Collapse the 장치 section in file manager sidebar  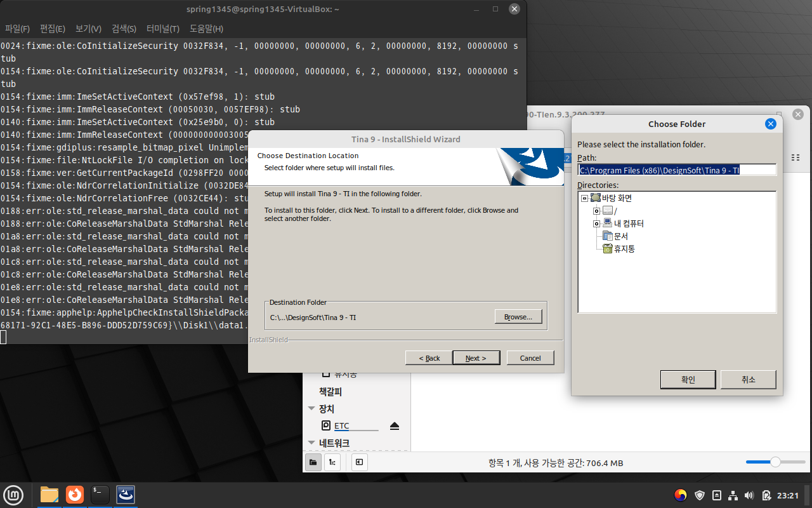pyautogui.click(x=311, y=409)
